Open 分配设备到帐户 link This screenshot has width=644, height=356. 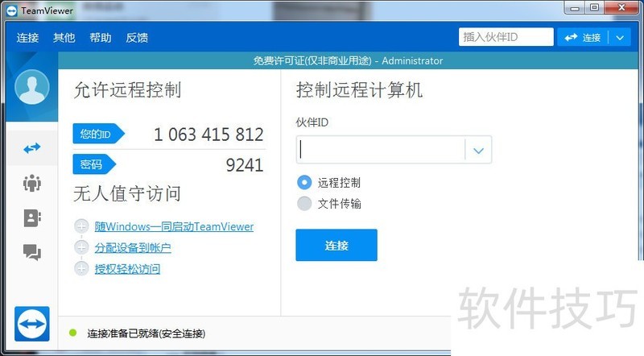[133, 248]
